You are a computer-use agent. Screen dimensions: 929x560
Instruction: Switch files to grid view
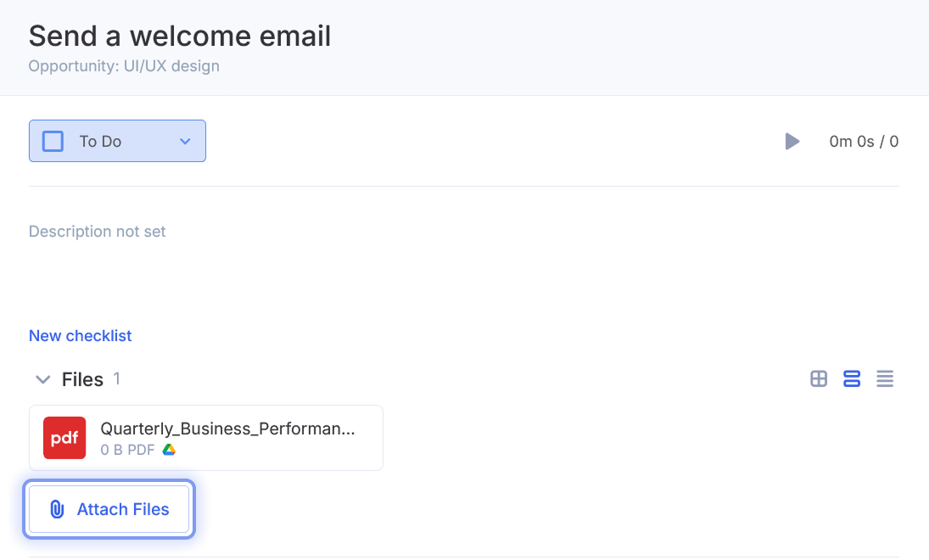coord(819,379)
